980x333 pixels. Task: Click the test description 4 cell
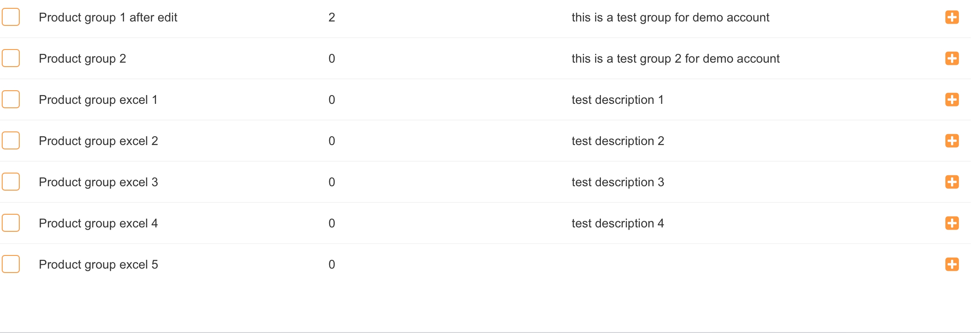pyautogui.click(x=618, y=223)
